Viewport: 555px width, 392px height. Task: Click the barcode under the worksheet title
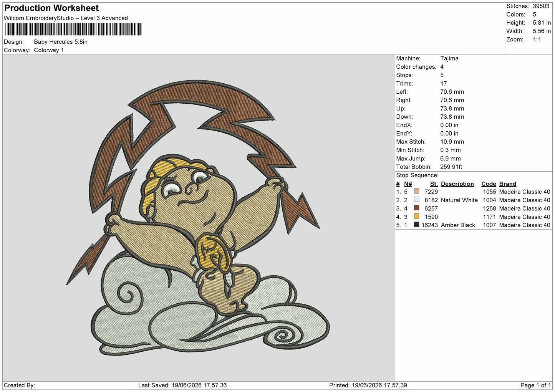pos(73,29)
